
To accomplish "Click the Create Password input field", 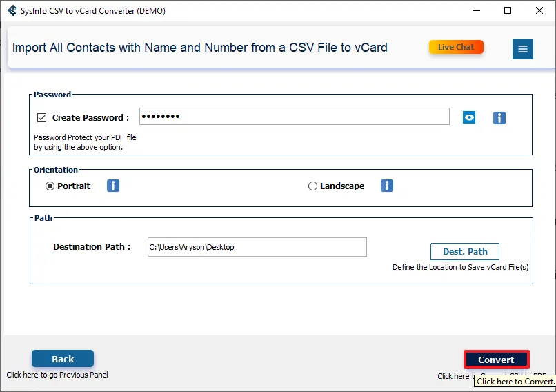I will click(x=294, y=117).
